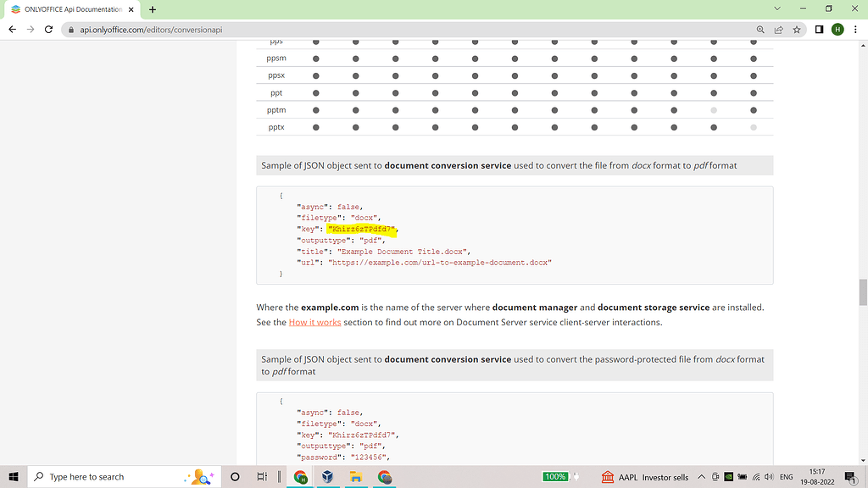
Task: Click the 100% battery level indicator
Action: (x=557, y=477)
